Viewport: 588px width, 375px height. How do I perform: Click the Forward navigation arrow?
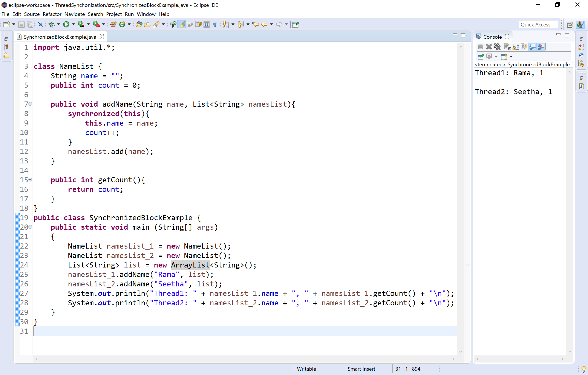(279, 25)
